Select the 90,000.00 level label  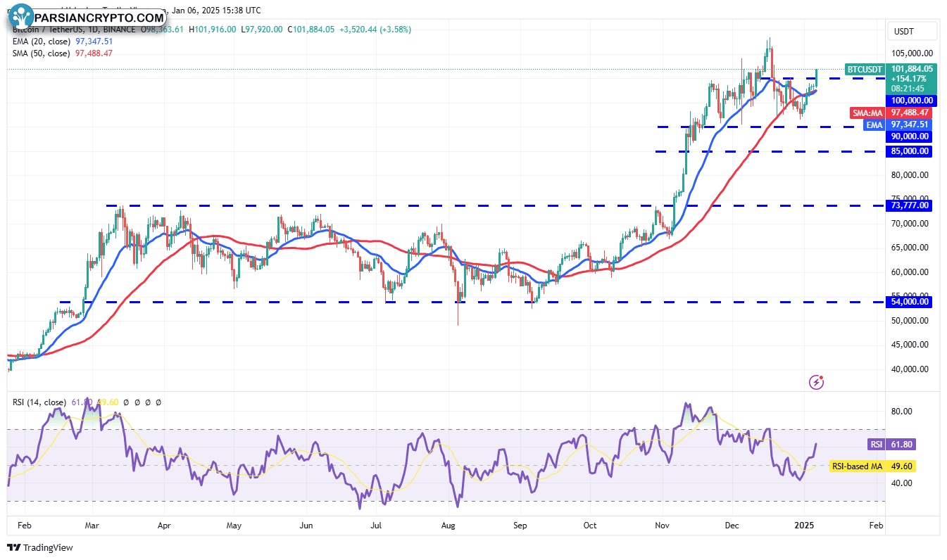pyautogui.click(x=909, y=136)
